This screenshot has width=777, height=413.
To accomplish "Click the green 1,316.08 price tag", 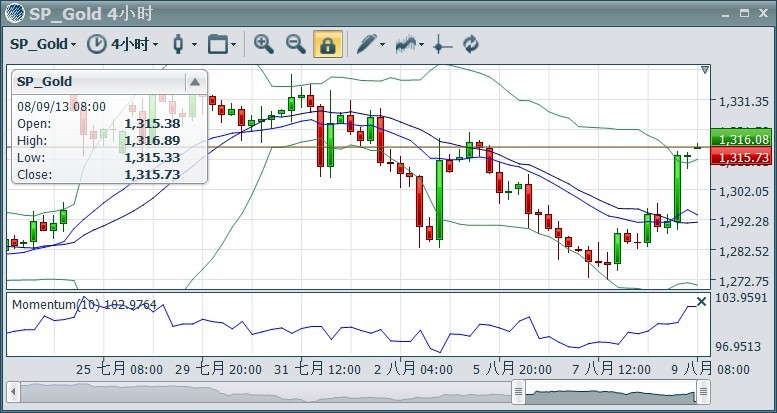I will tap(740, 139).
